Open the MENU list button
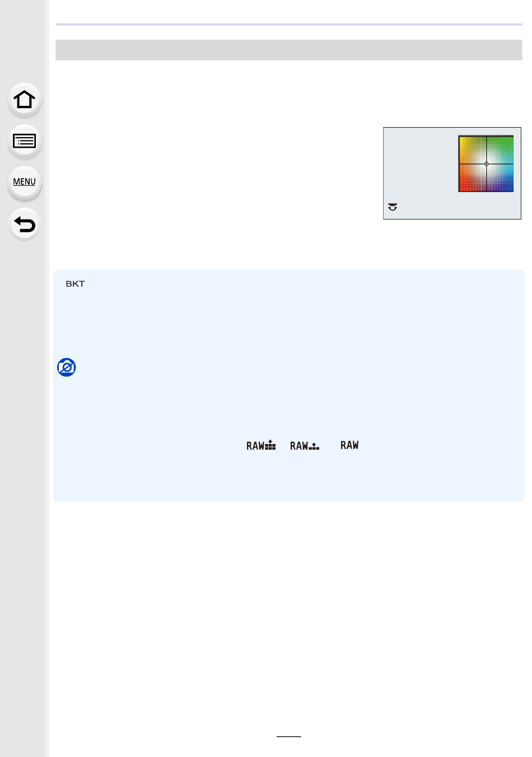 tap(24, 182)
